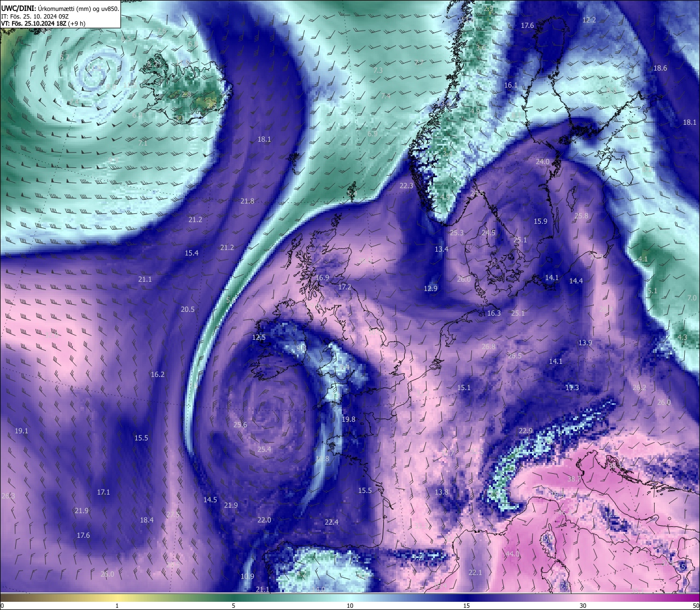This screenshot has width=700, height=610.
Task: Click the 20.5 value label
Action: pos(188,309)
